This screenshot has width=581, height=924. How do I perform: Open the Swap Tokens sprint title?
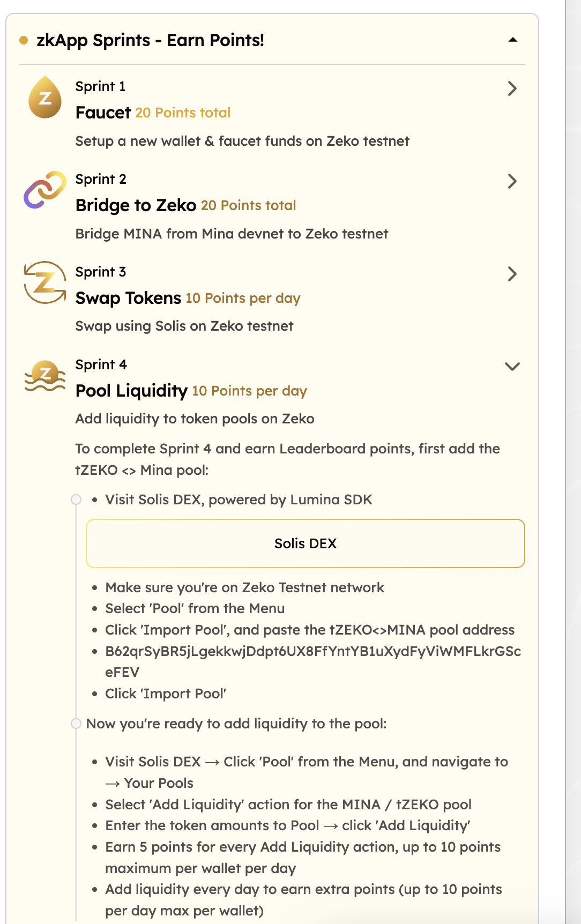tap(128, 298)
